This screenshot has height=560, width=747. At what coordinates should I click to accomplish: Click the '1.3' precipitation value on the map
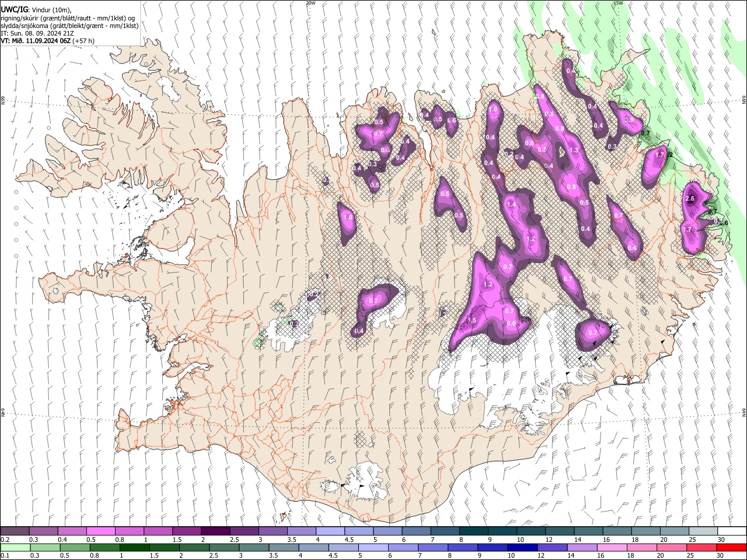coord(574,150)
